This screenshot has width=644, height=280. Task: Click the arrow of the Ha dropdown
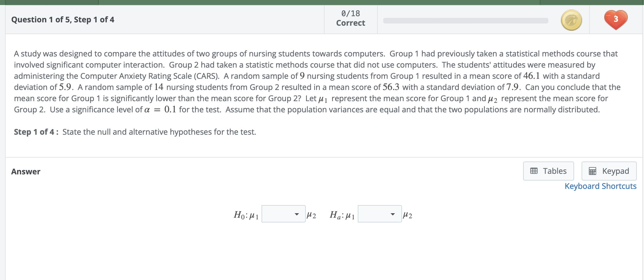[x=393, y=214]
